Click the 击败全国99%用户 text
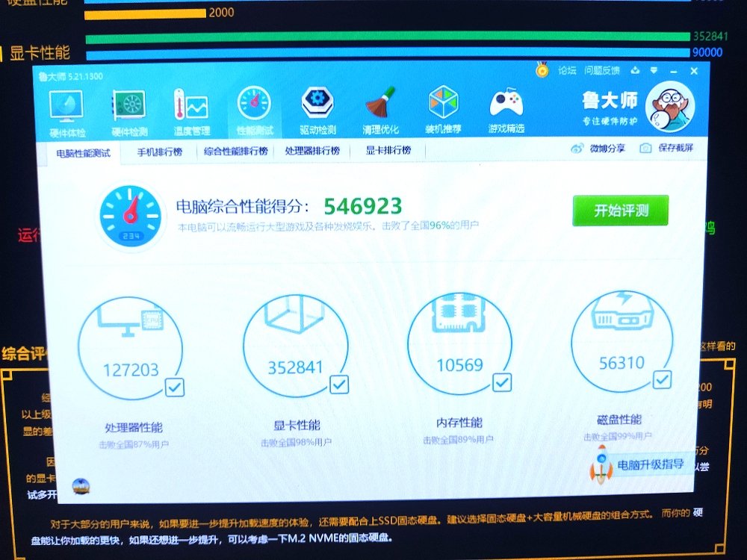 pyautogui.click(x=618, y=436)
